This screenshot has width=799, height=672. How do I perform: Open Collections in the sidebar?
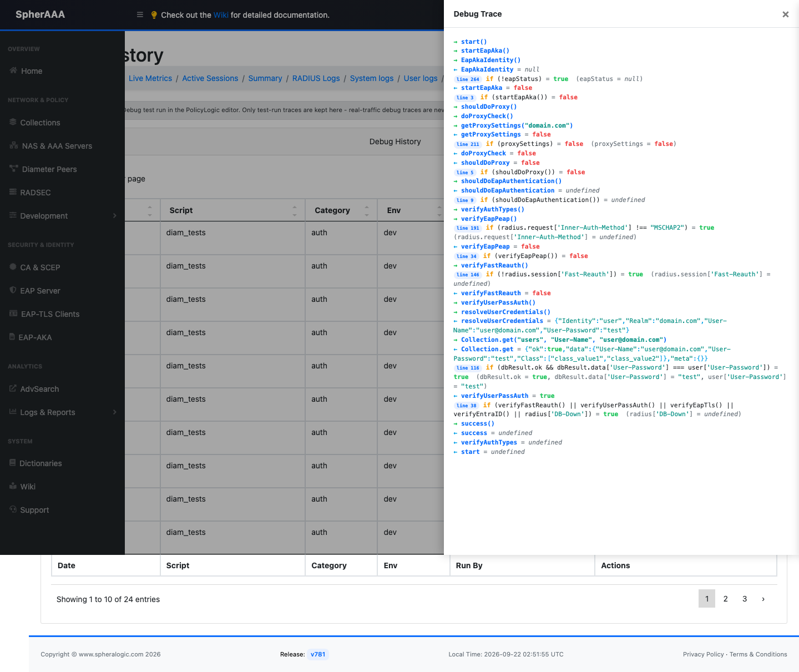pyautogui.click(x=40, y=123)
